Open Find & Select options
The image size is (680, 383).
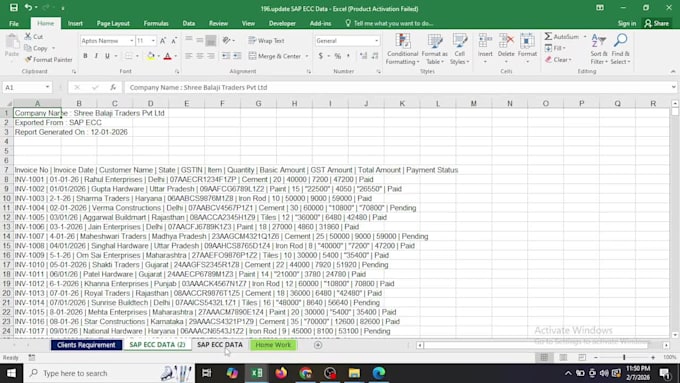(621, 49)
